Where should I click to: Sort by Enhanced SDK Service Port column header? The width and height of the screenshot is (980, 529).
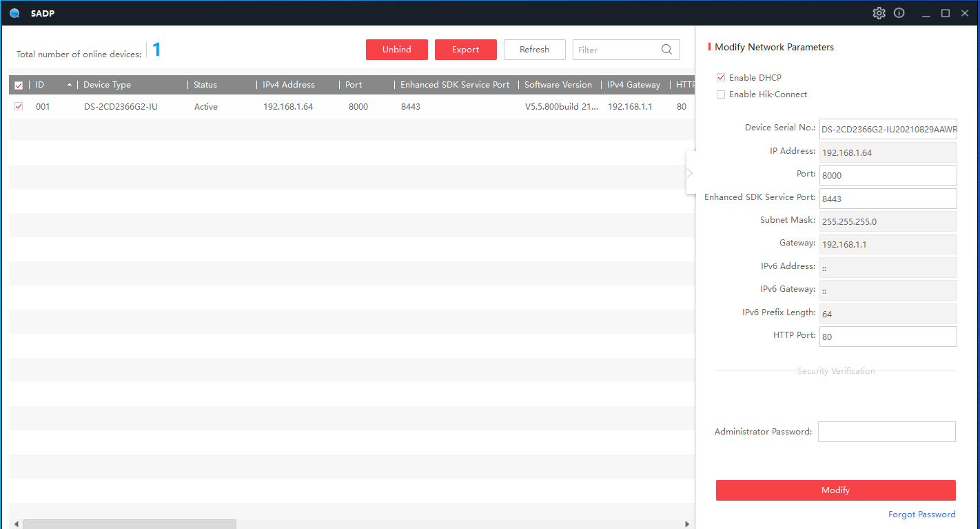(455, 85)
